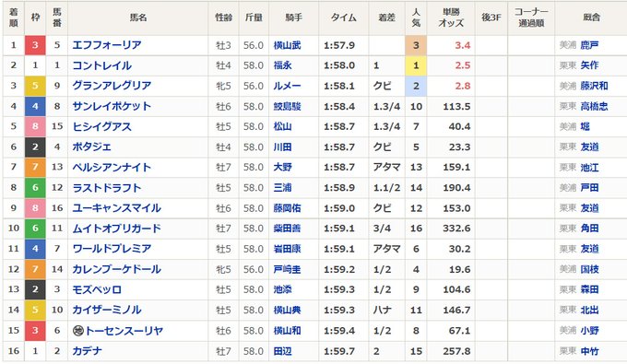Open jockey 田辺 page
Image resolution: width=627 pixels, height=364 pixels.
pyautogui.click(x=283, y=351)
